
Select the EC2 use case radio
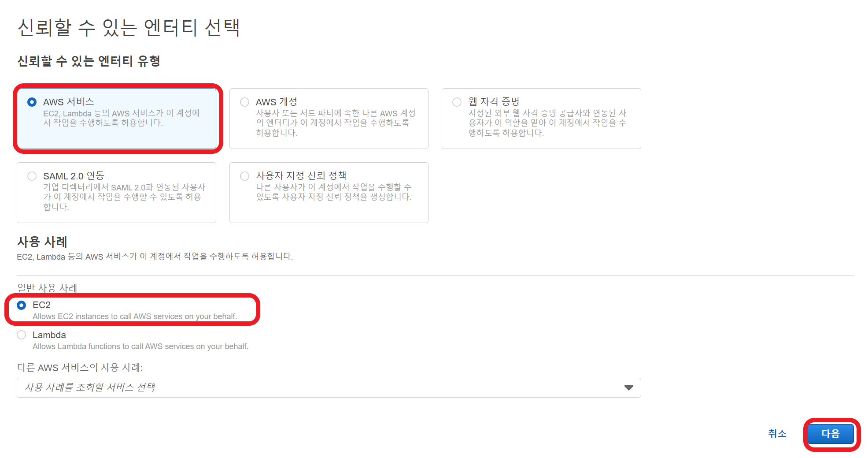pos(22,305)
